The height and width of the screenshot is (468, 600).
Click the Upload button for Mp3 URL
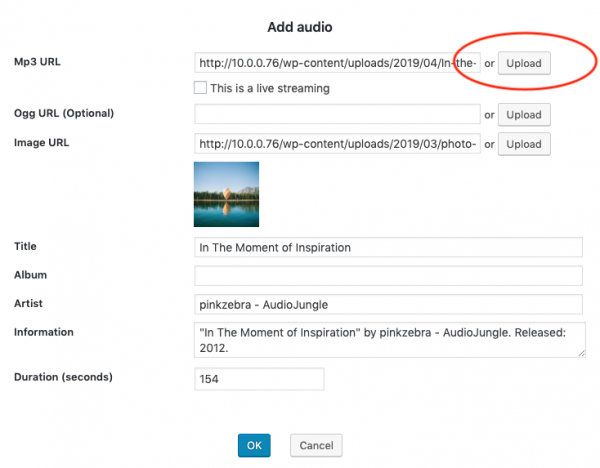(524, 63)
